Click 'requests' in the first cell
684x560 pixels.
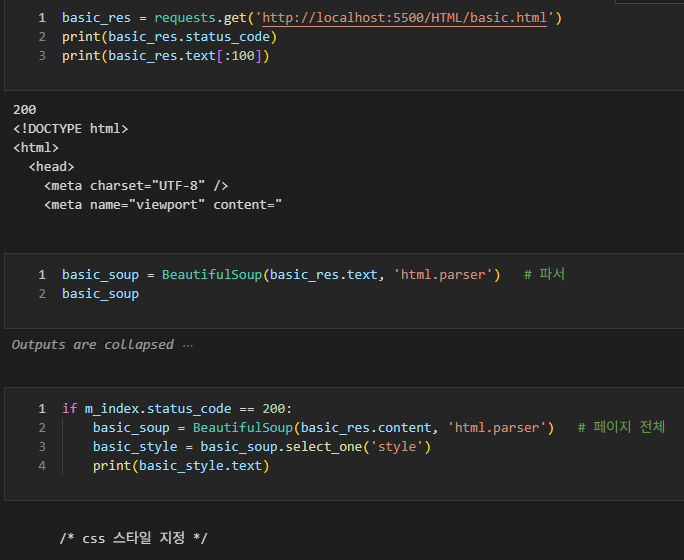point(185,18)
